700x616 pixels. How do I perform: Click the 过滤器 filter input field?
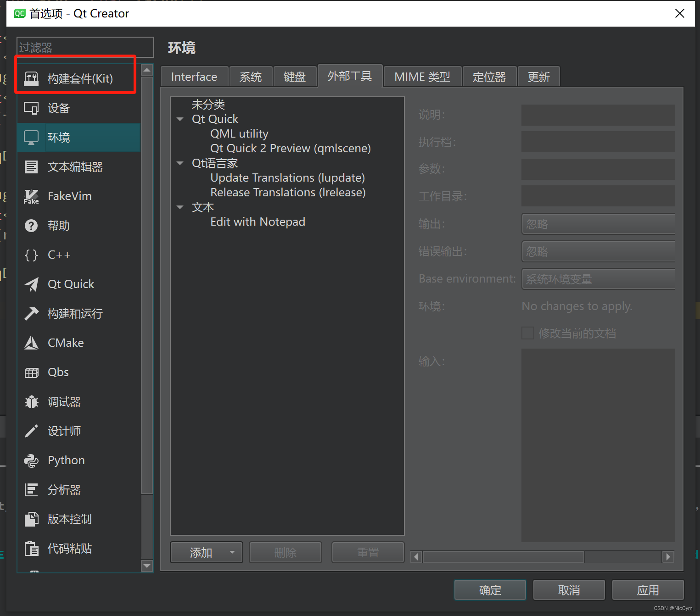click(85, 47)
